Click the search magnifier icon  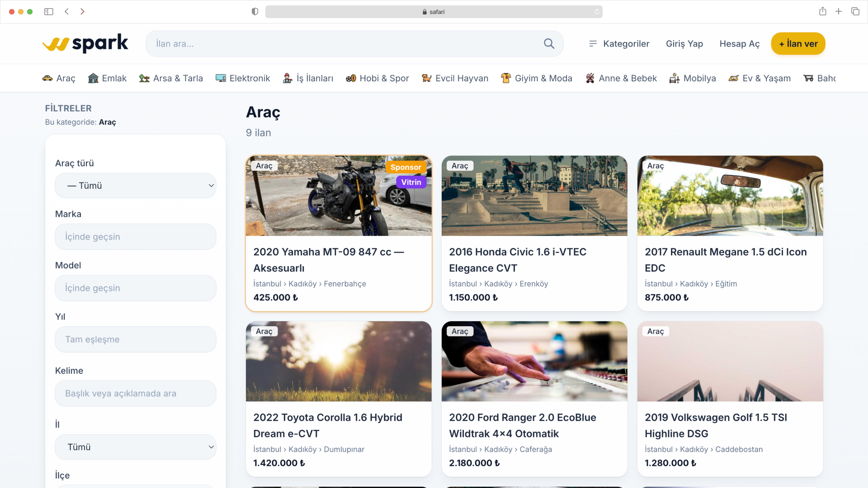549,43
